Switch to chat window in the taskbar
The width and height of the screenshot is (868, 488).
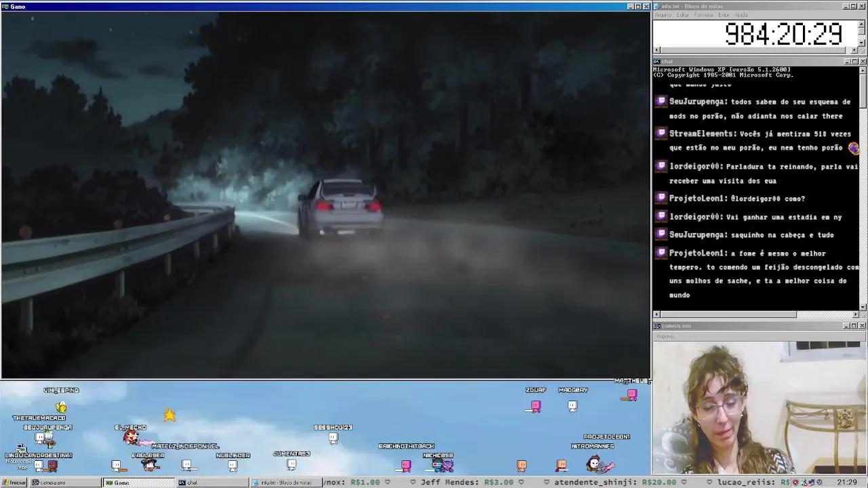pyautogui.click(x=212, y=483)
